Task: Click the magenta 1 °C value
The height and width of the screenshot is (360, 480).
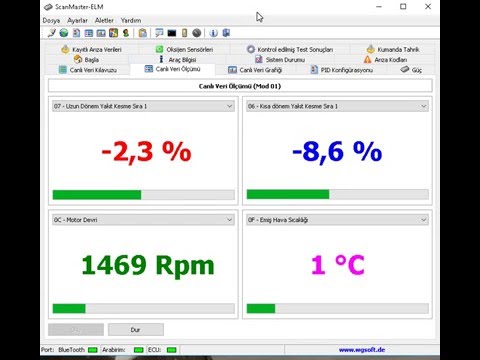Action: click(x=338, y=265)
